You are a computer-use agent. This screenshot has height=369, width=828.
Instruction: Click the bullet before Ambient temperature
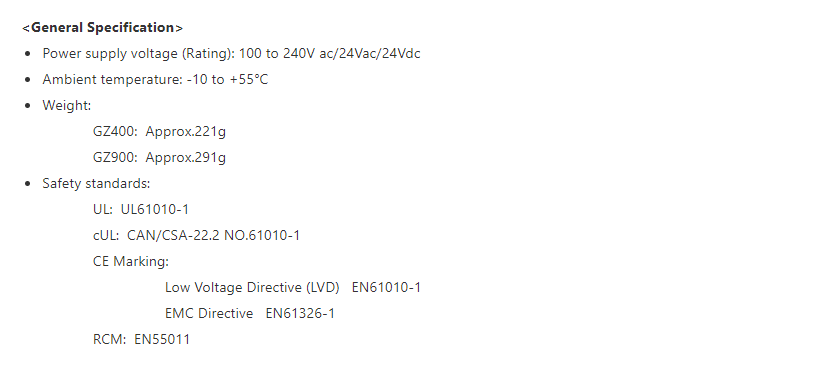point(28,80)
